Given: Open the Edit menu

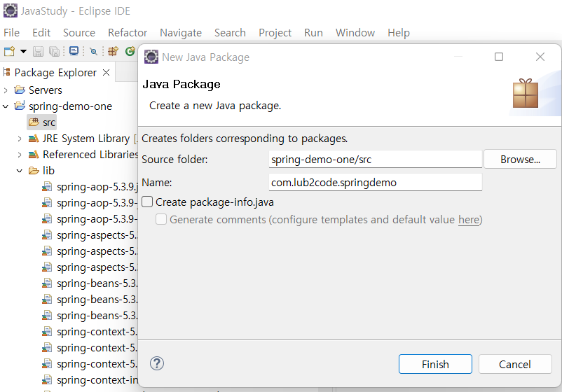Looking at the screenshot, I should click(x=41, y=33).
